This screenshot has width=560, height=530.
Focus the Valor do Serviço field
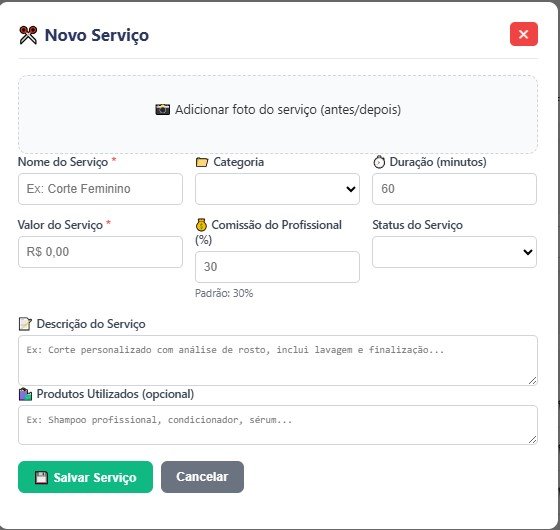(x=100, y=252)
